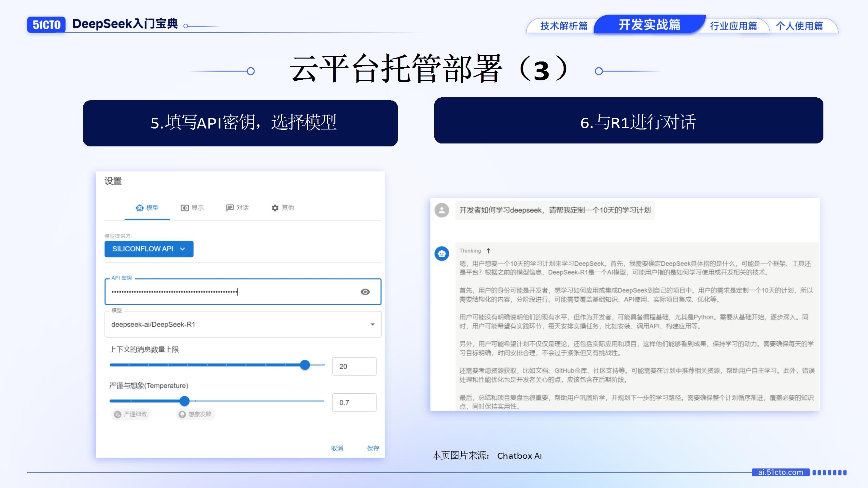Screen dimensions: 868x488
Task: Collapse the Thinking section arrow
Action: point(488,251)
